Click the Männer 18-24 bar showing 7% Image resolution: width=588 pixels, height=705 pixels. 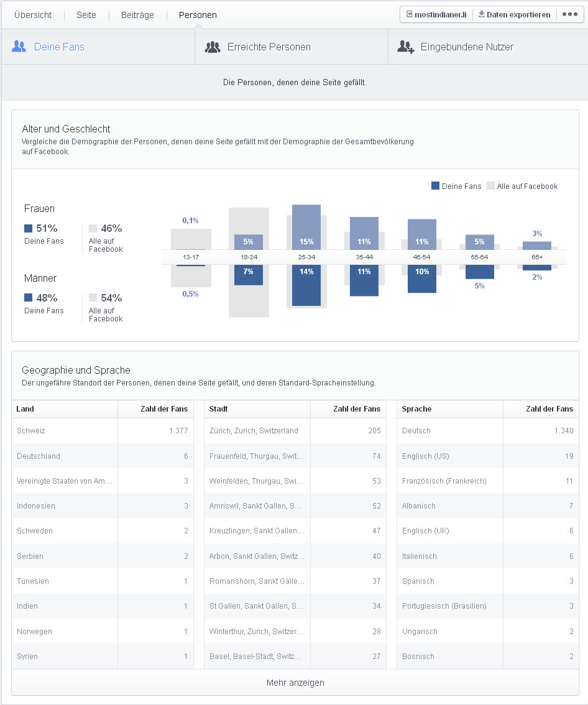[249, 275]
